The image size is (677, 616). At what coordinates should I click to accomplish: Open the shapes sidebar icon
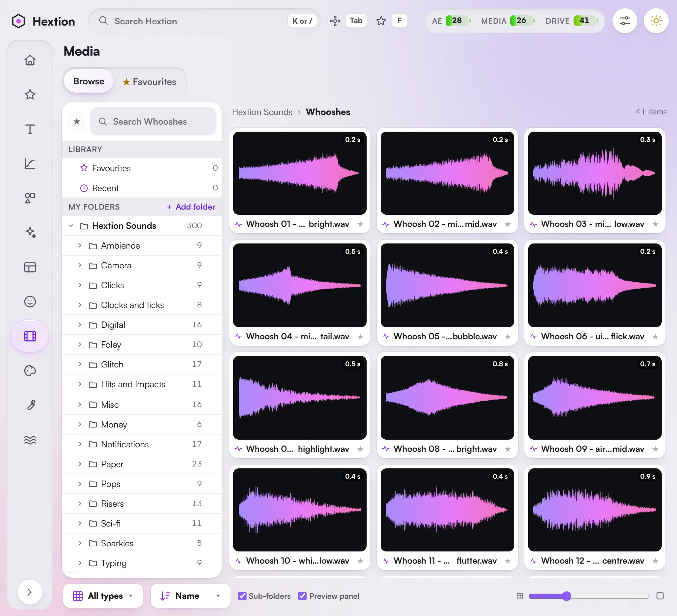tap(30, 198)
